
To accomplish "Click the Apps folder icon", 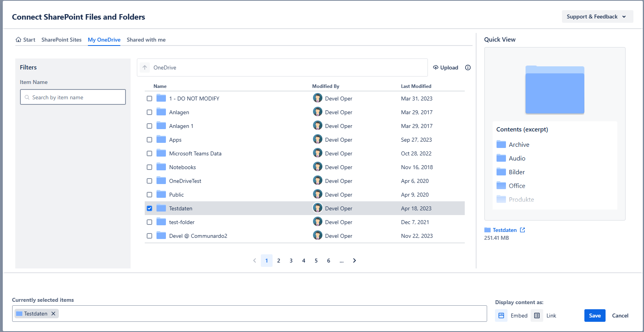I will [161, 139].
